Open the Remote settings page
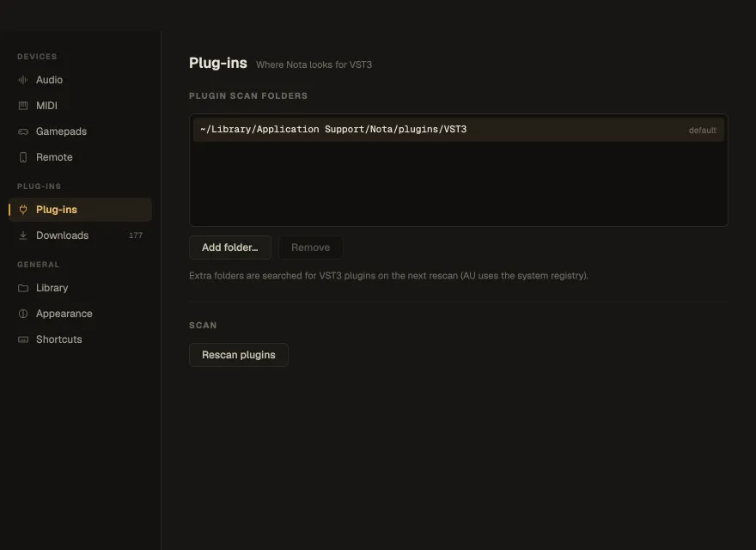 (x=80, y=157)
